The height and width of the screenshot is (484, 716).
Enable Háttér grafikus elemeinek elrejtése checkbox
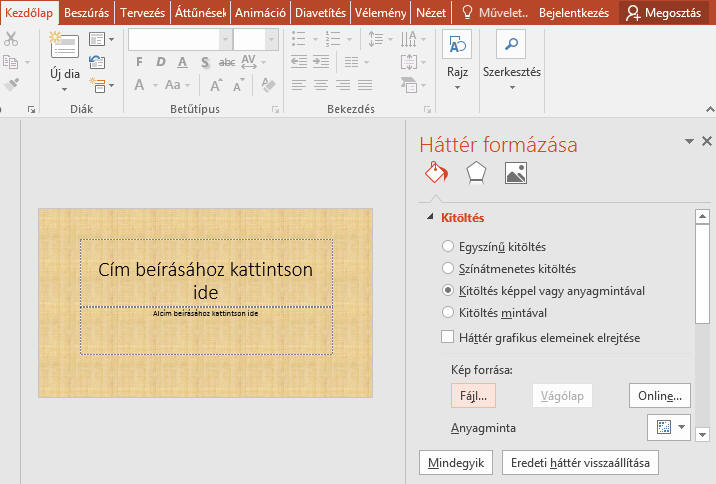pos(448,337)
